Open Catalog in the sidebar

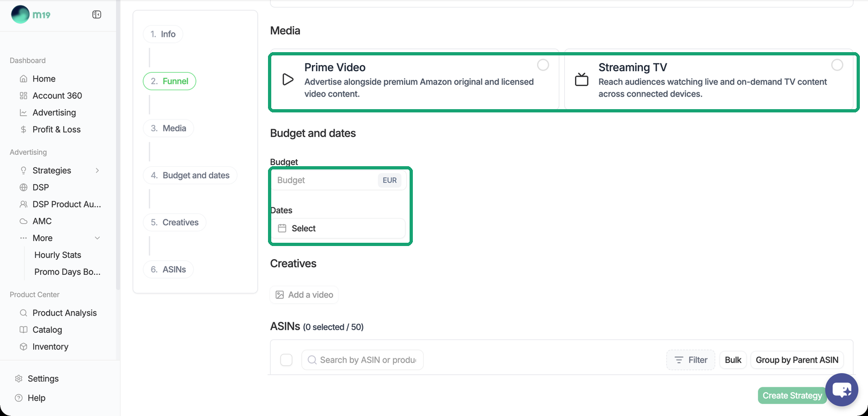[x=47, y=330]
